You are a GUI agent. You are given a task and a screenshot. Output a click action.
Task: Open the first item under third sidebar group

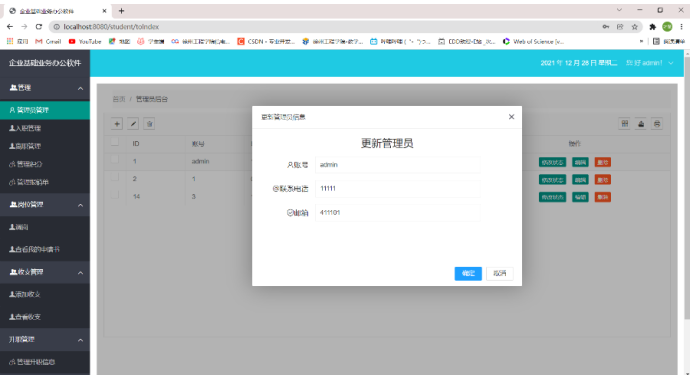point(45,294)
